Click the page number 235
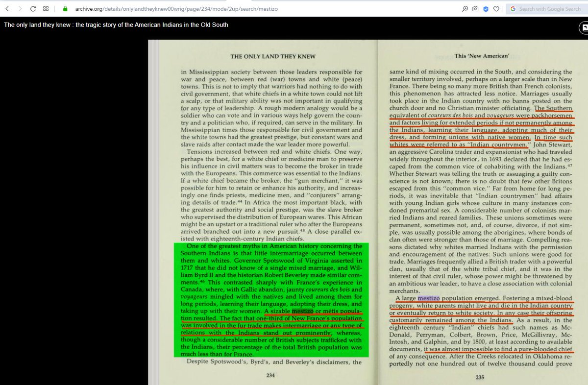The image size is (588, 385). tap(479, 377)
